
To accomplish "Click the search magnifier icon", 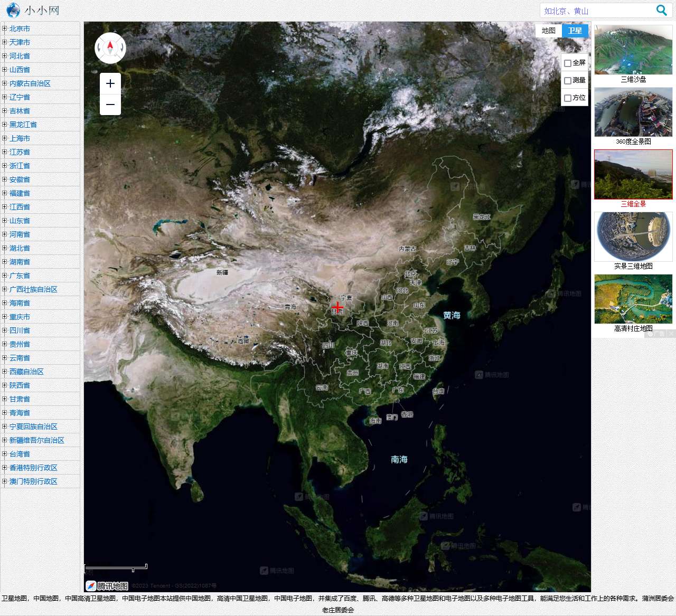I will click(x=661, y=10).
